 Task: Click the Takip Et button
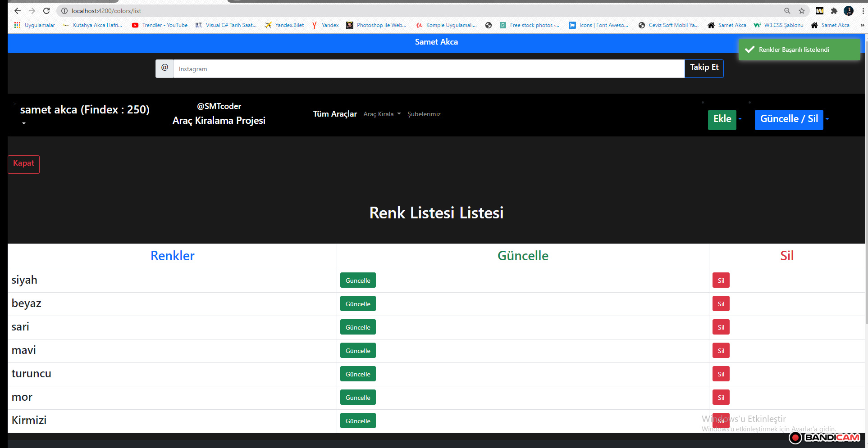[x=704, y=68]
